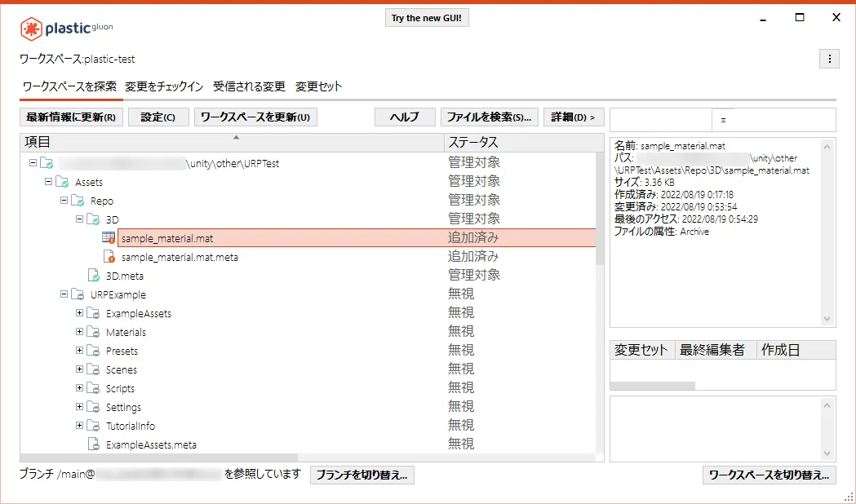Click the TutorialInfo folder icon
Image resolution: width=856 pixels, height=504 pixels.
pos(93,426)
